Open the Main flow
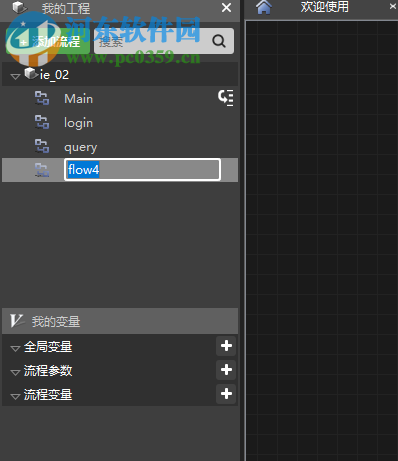The image size is (398, 461). point(120,99)
